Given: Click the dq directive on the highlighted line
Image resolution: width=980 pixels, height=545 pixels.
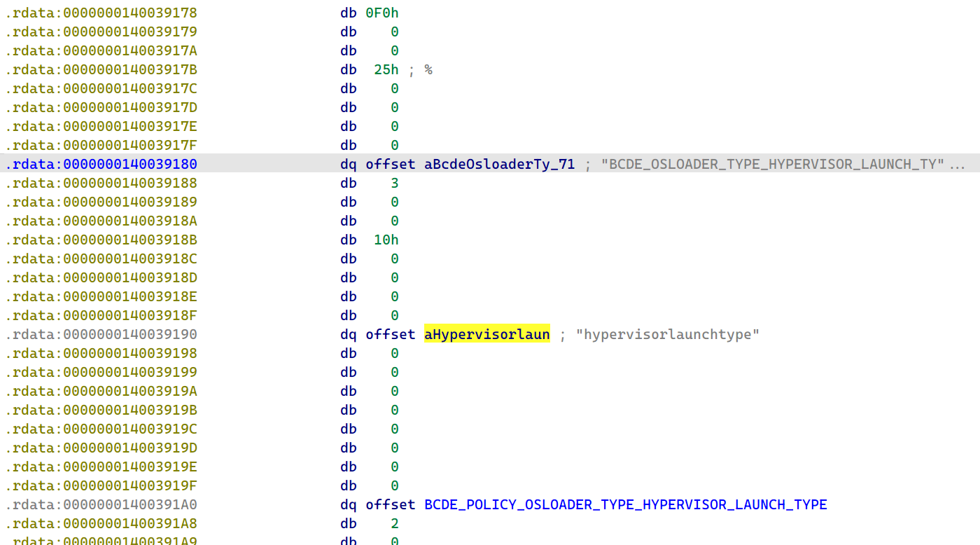Looking at the screenshot, I should [x=349, y=164].
